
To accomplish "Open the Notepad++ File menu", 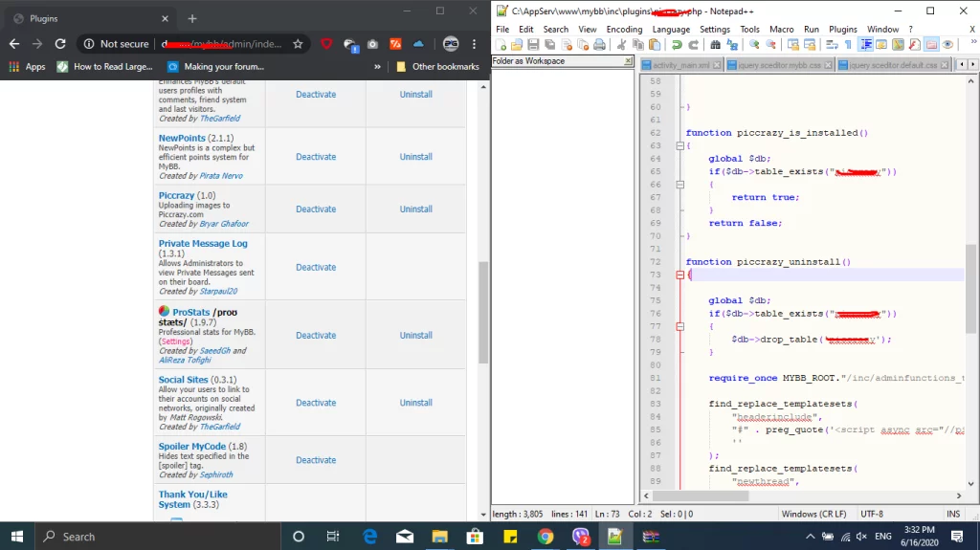I will point(502,30).
